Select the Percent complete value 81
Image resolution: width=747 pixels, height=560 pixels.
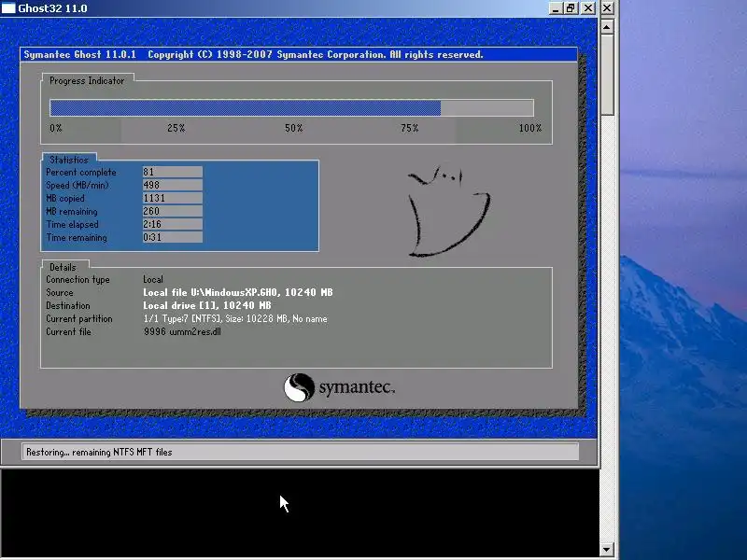pyautogui.click(x=173, y=172)
